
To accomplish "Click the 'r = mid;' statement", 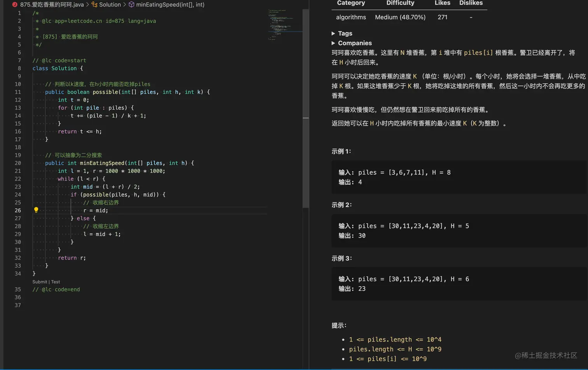I will point(96,210).
